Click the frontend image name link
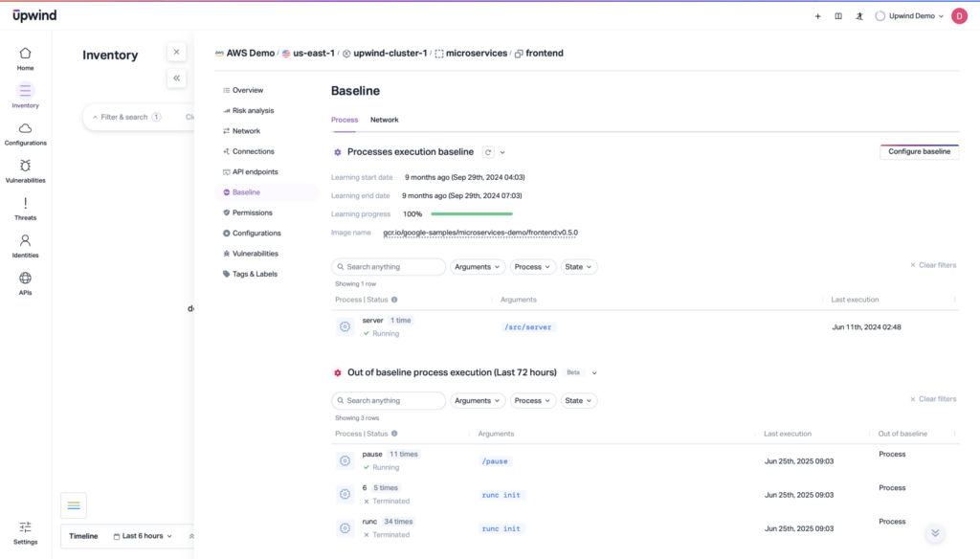Image resolution: width=980 pixels, height=559 pixels. (x=480, y=233)
